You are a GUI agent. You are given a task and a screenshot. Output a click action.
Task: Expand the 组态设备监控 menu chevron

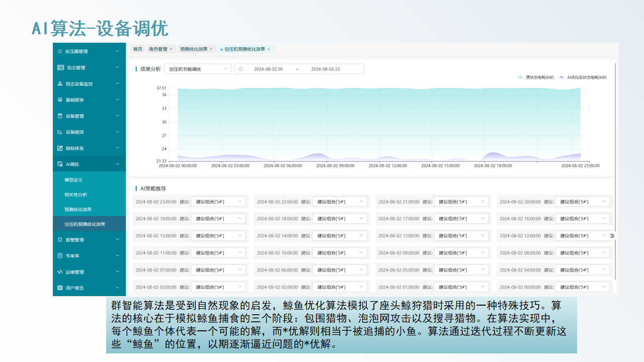click(117, 83)
